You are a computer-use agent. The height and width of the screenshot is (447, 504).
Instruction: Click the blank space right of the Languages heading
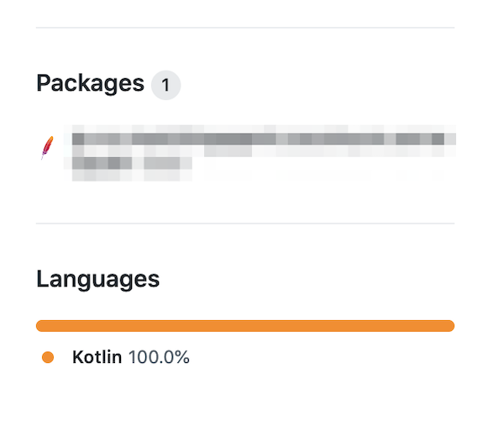319,278
